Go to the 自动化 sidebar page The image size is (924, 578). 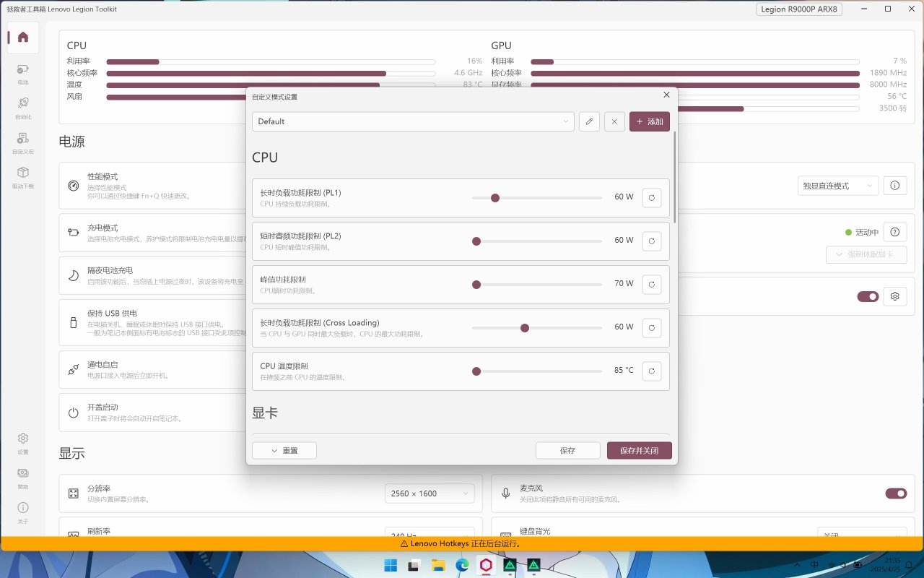click(x=23, y=108)
